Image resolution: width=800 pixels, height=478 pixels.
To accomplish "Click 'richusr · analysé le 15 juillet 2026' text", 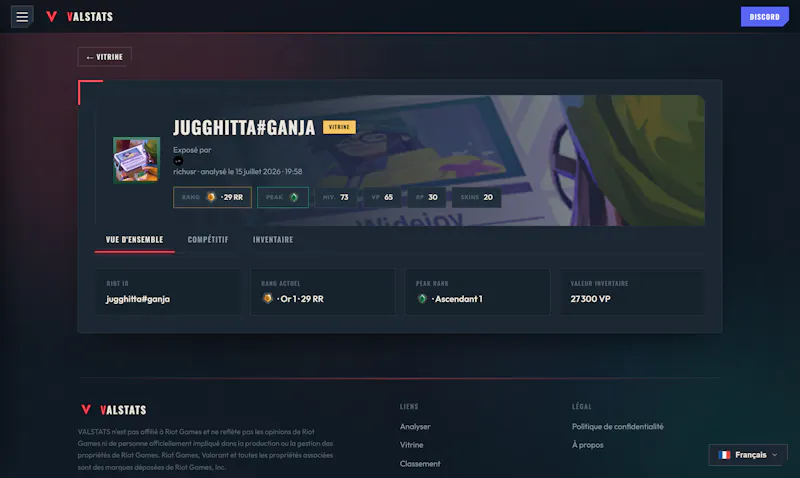I will pos(237,171).
